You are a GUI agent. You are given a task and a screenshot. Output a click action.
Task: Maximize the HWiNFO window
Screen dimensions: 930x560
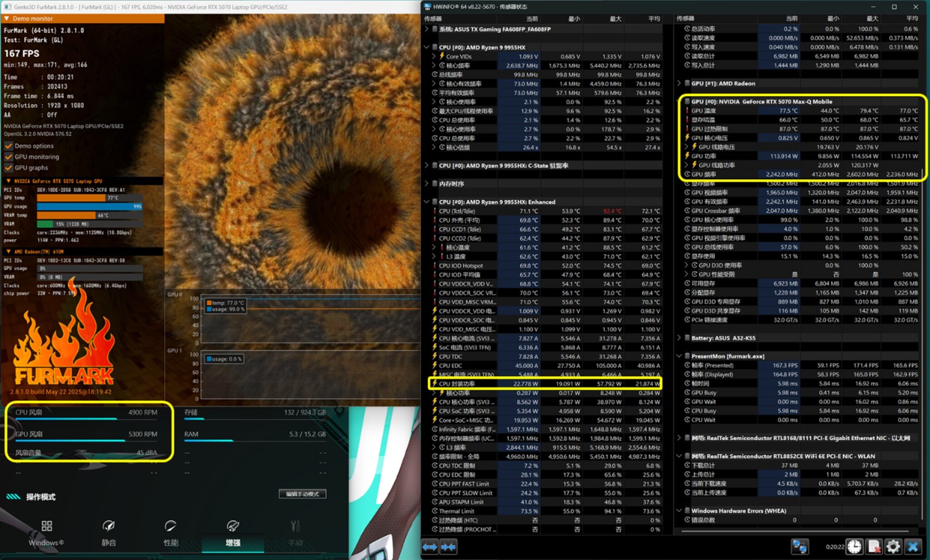(894, 7)
